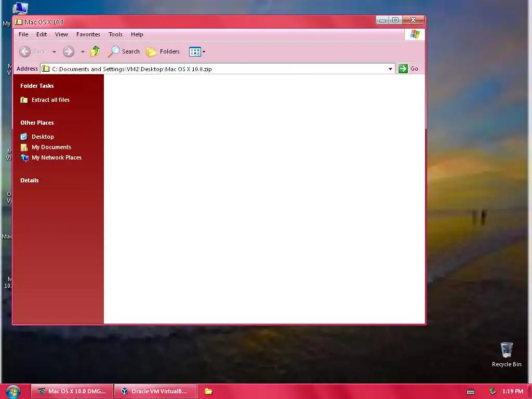
Task: Go up one folder level icon
Action: (95, 51)
